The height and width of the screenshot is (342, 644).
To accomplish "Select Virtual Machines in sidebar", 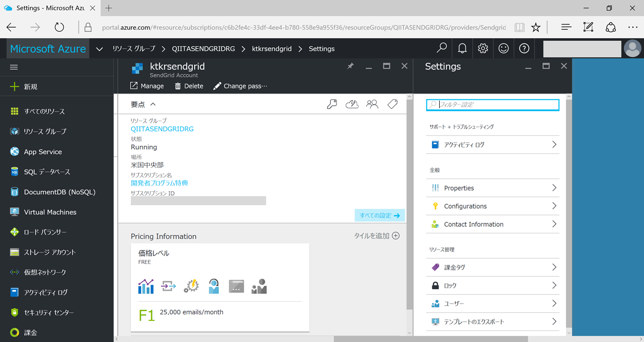I will [x=57, y=212].
